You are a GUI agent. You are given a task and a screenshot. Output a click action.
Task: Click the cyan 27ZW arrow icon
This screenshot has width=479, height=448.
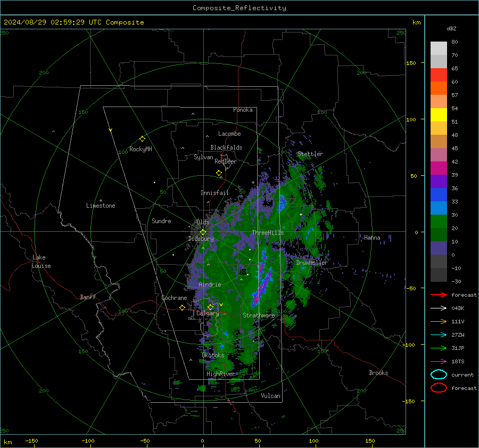pyautogui.click(x=439, y=335)
